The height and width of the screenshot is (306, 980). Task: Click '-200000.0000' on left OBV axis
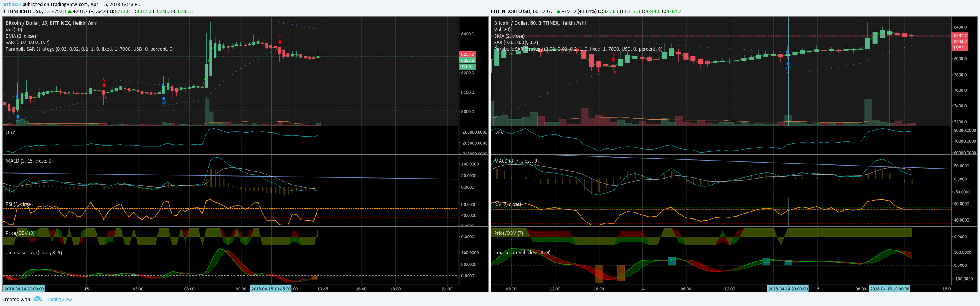(474, 132)
